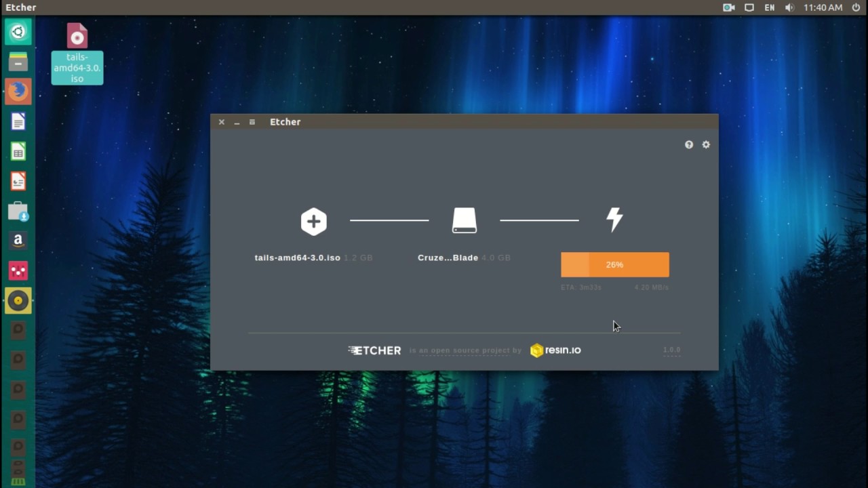Minimize the Etcher window
This screenshot has height=488, width=868.
point(237,122)
